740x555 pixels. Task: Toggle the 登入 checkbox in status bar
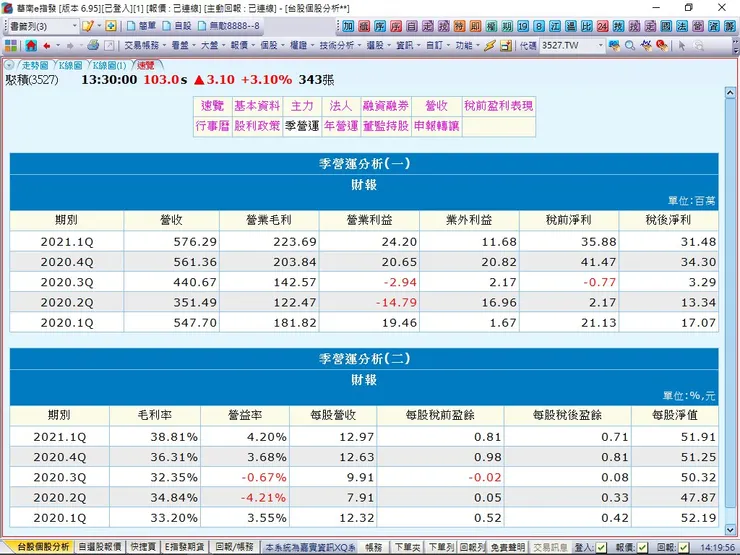coord(601,547)
